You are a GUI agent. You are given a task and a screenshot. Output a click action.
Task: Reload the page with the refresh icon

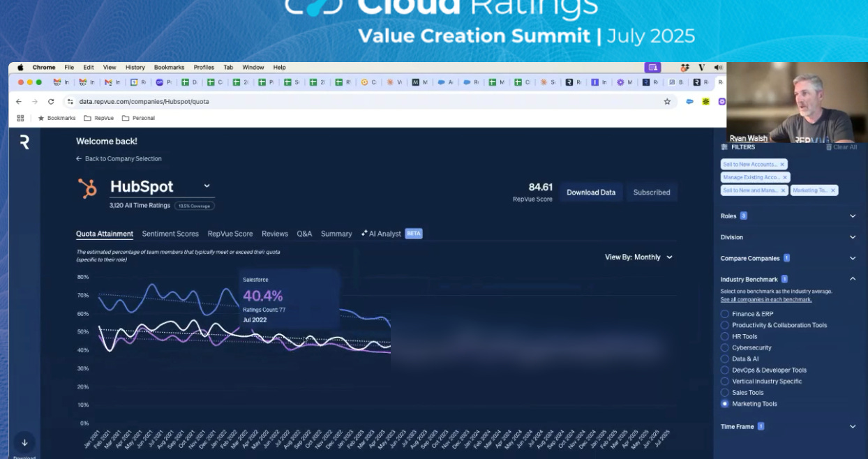click(51, 101)
